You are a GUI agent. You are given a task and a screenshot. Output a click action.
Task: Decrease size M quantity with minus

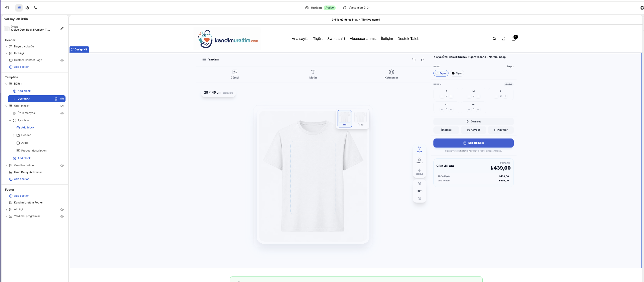[469, 96]
